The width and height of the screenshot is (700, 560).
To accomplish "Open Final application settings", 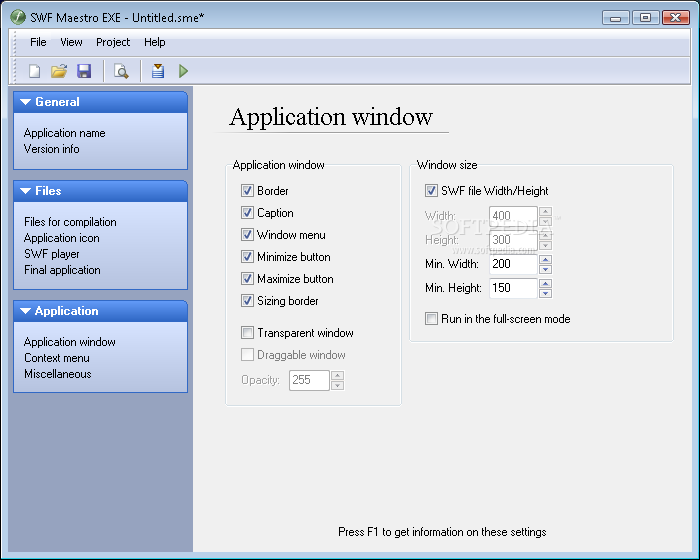I will tap(62, 270).
